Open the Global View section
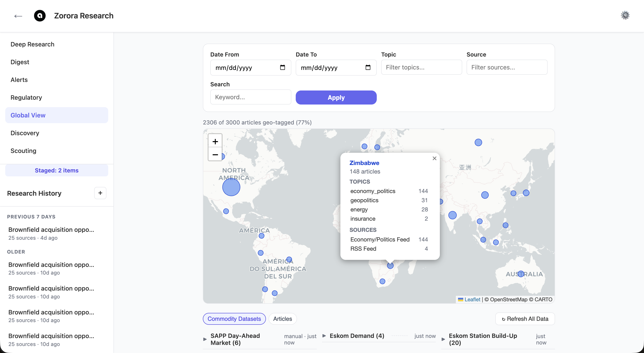Image resolution: width=644 pixels, height=353 pixels. 28,115
